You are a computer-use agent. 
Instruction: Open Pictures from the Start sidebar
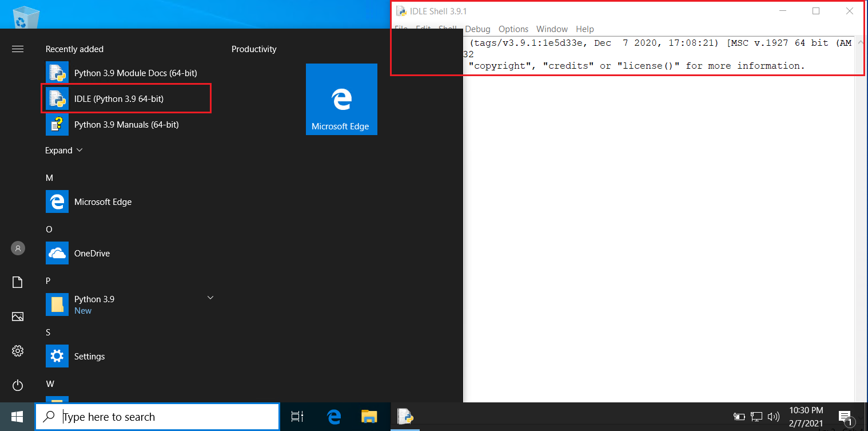point(18,317)
